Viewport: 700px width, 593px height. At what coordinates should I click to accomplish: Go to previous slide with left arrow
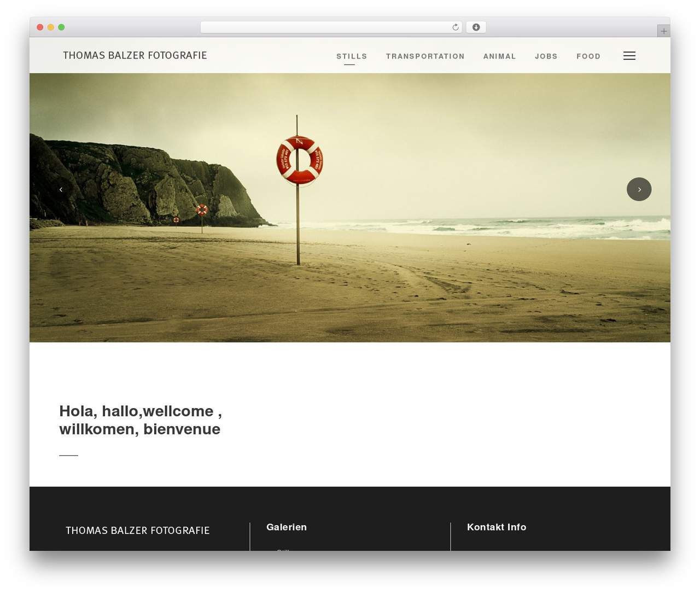pos(61,189)
